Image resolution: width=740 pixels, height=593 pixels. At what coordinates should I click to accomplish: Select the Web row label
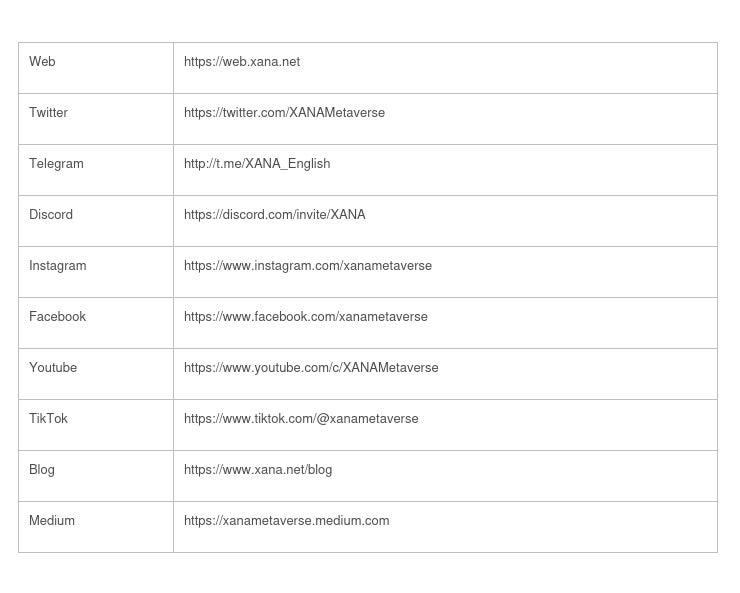tap(42, 62)
